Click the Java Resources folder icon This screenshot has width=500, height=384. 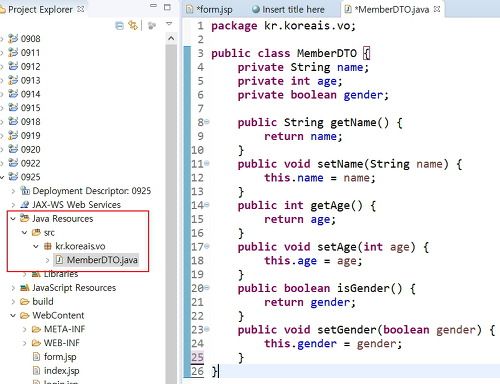(25, 218)
